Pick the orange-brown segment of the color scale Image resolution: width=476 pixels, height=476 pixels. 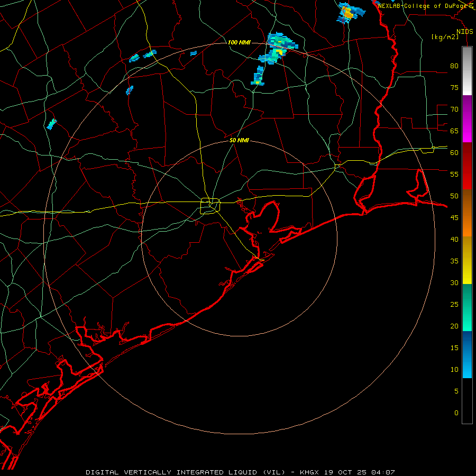(467, 213)
